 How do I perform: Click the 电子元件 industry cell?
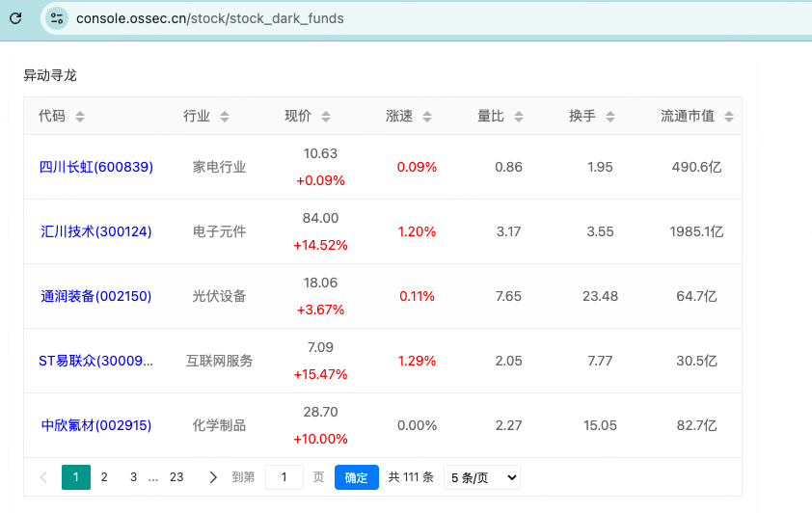point(219,231)
